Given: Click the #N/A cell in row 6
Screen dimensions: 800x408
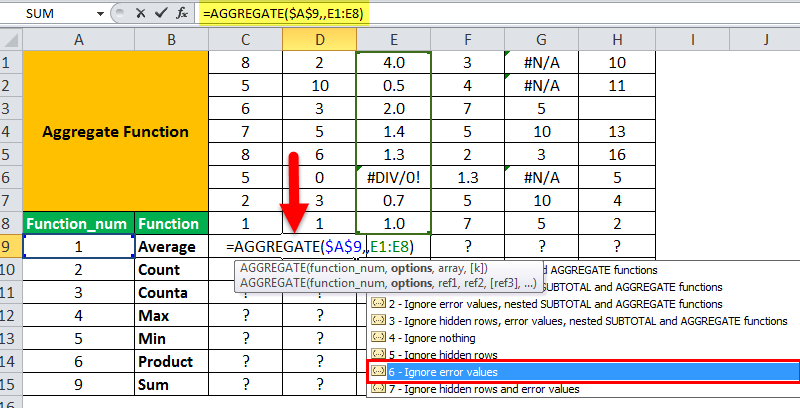Looking at the screenshot, I should click(541, 177).
